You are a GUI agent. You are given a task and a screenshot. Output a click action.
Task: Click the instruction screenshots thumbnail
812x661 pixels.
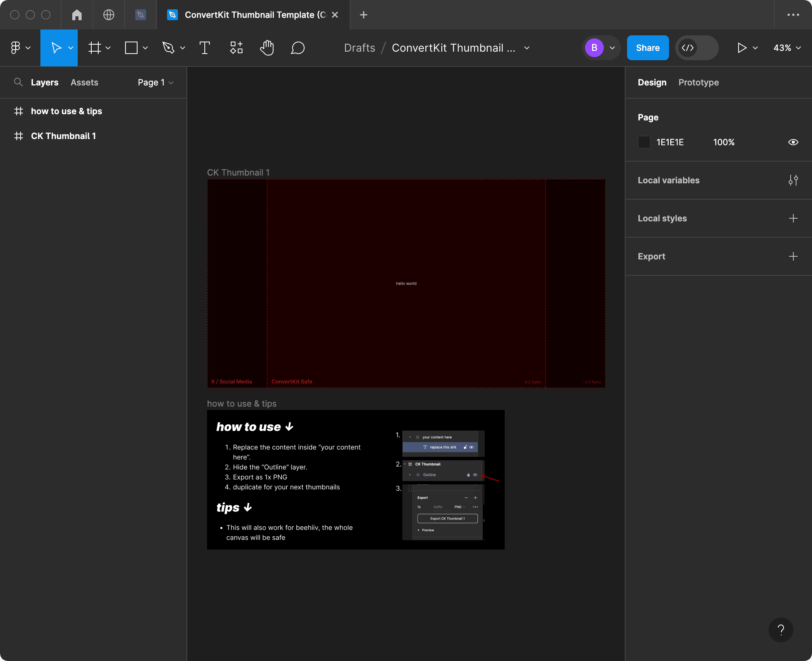coord(443,485)
